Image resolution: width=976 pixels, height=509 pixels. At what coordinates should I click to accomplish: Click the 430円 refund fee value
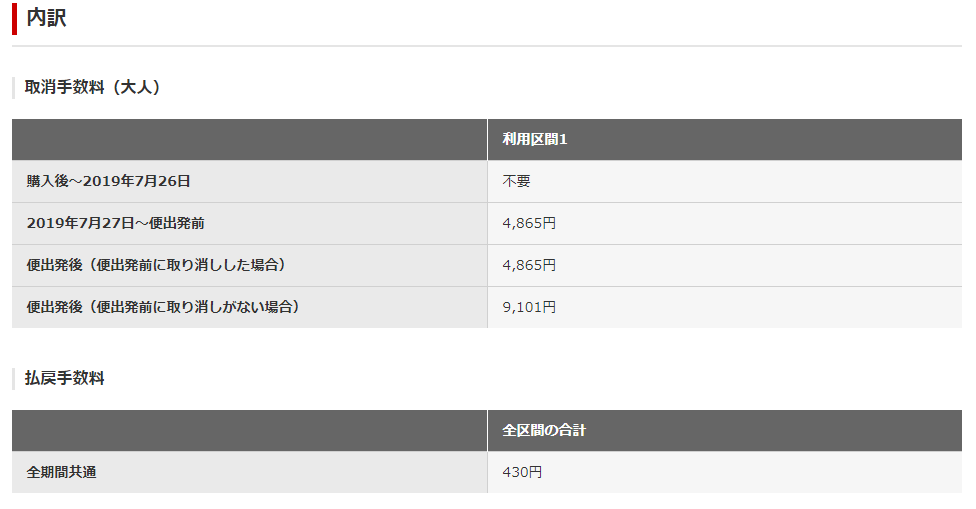tap(522, 472)
